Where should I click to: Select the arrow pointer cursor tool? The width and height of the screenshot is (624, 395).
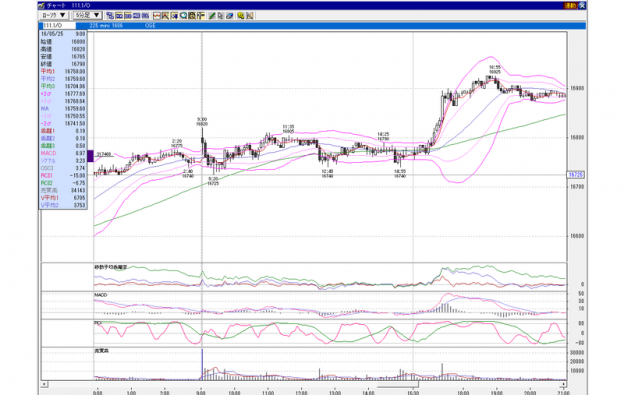pyautogui.click(x=220, y=16)
